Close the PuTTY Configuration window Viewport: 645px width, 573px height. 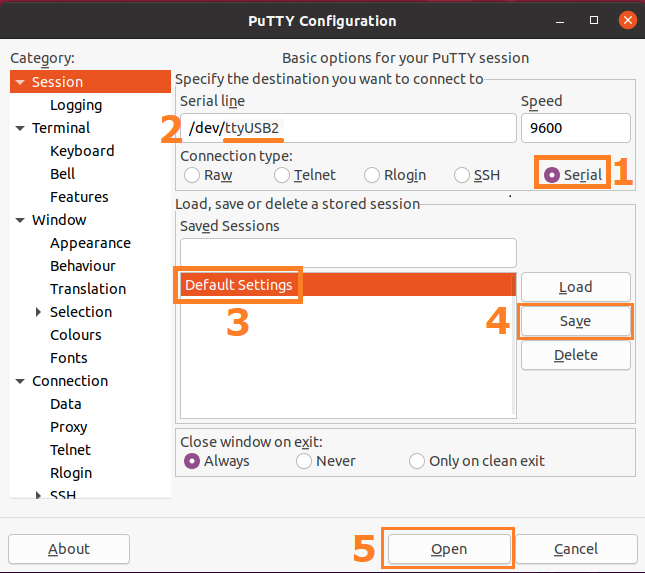pos(626,20)
